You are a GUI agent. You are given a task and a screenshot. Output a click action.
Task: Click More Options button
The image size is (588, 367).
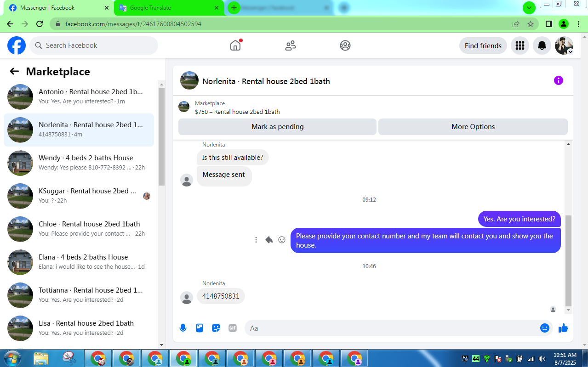(x=473, y=127)
